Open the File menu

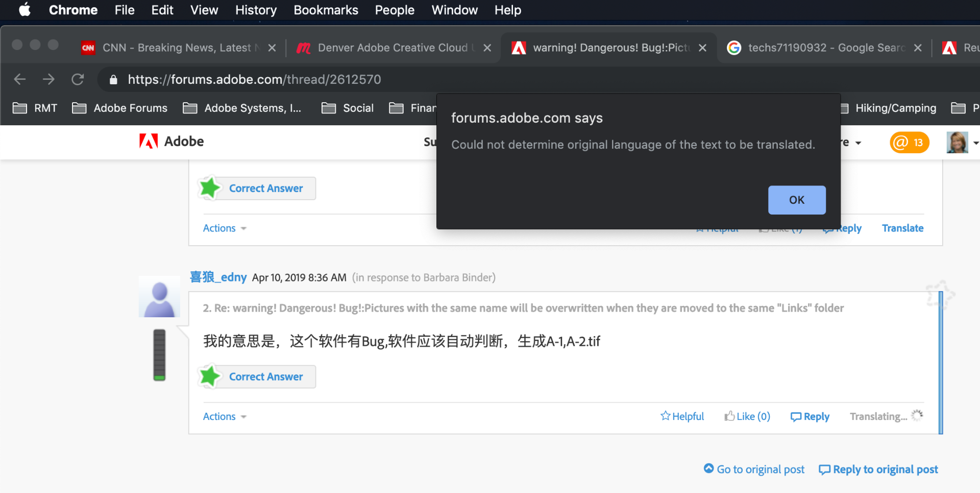(x=125, y=10)
